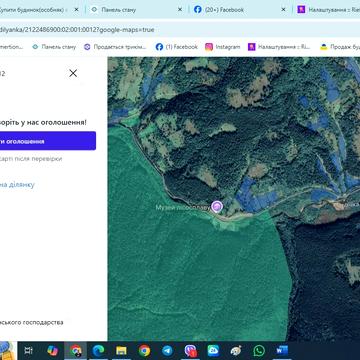Switch to the 'Налаштування' browser tab
The height and width of the screenshot is (360, 360).
pyautogui.click(x=328, y=10)
